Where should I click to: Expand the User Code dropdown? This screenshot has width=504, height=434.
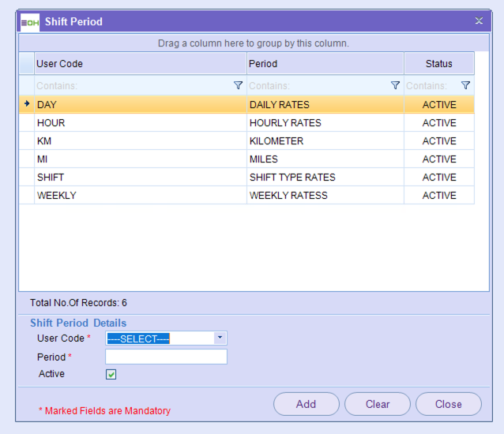pos(220,339)
